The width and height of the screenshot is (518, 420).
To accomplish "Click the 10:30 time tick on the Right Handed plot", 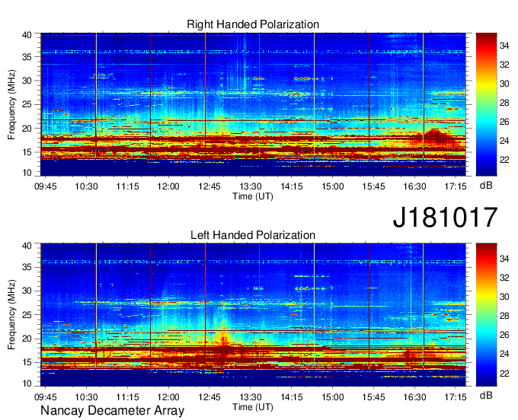I will [x=86, y=186].
